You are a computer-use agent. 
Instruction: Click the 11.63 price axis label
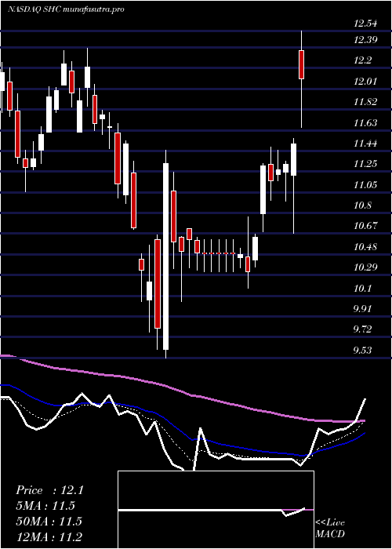coord(365,122)
